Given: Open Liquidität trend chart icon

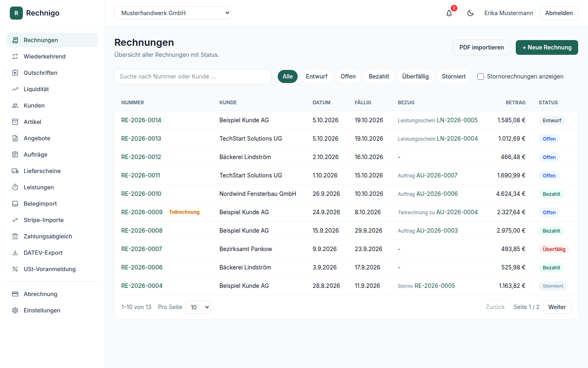Looking at the screenshot, I should [x=15, y=89].
